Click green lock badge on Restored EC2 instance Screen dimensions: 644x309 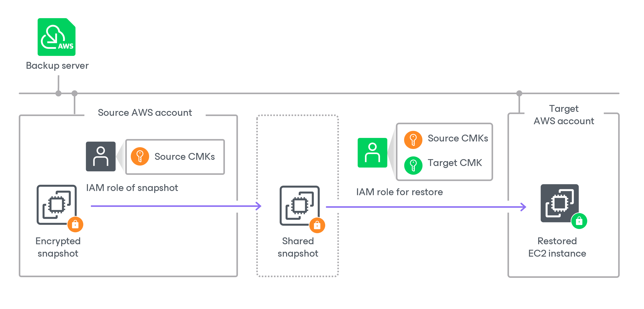[579, 221]
